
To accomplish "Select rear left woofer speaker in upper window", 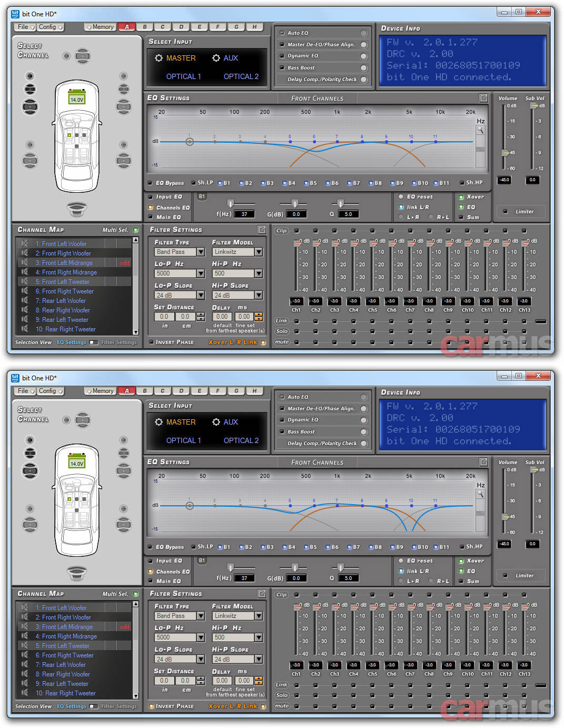I will (30, 160).
